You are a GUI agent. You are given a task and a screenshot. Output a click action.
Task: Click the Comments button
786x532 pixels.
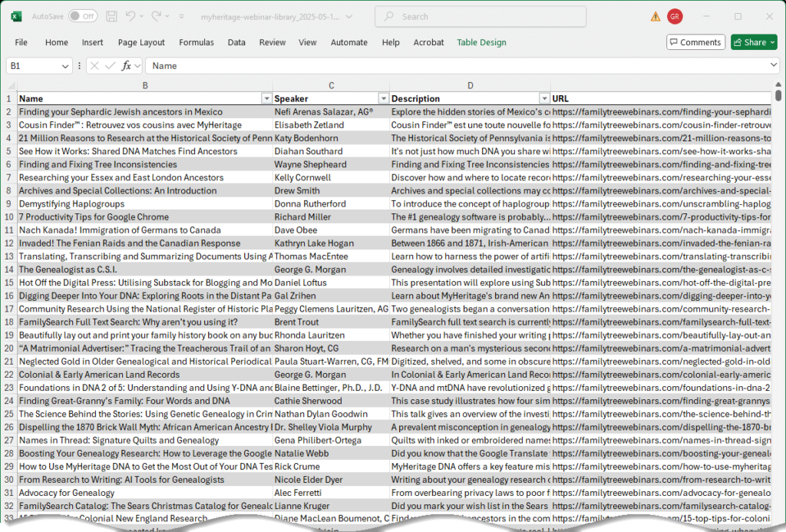695,42
